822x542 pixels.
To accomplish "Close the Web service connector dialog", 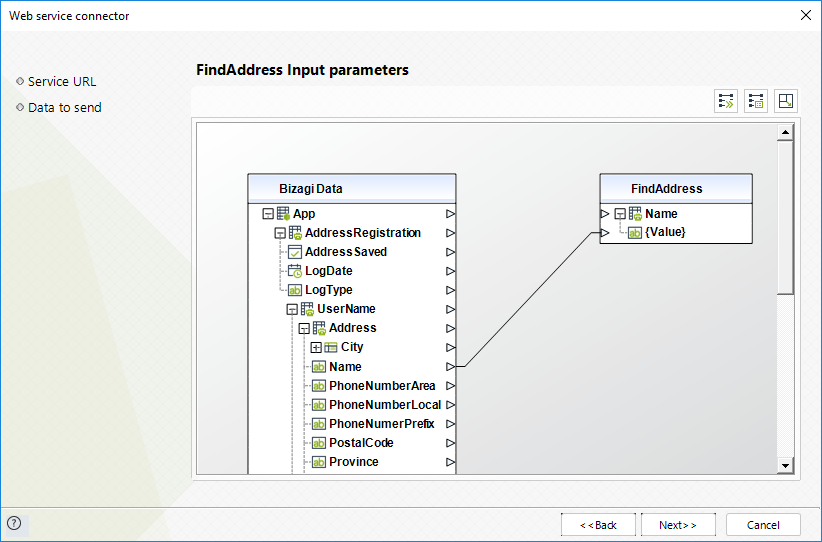I will [806, 15].
